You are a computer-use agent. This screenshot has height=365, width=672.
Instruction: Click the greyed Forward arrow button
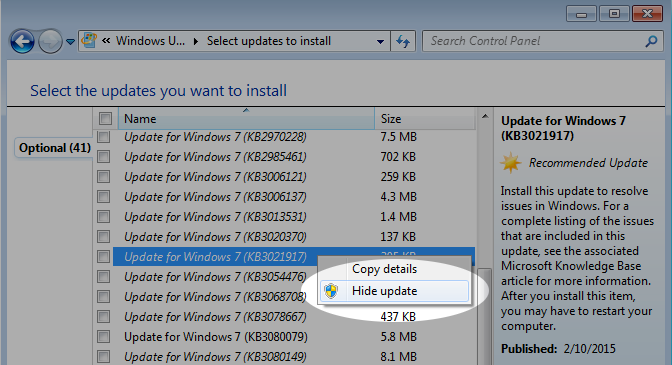coord(50,42)
